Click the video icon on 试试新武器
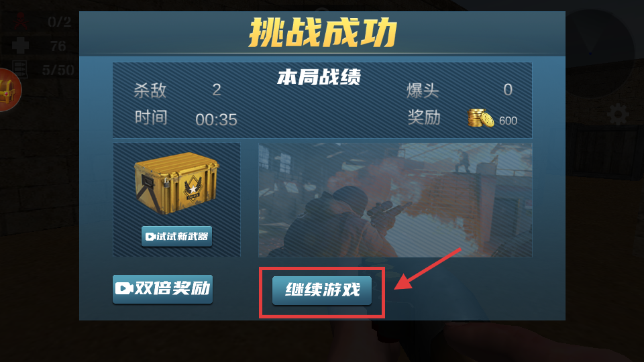 (150, 237)
